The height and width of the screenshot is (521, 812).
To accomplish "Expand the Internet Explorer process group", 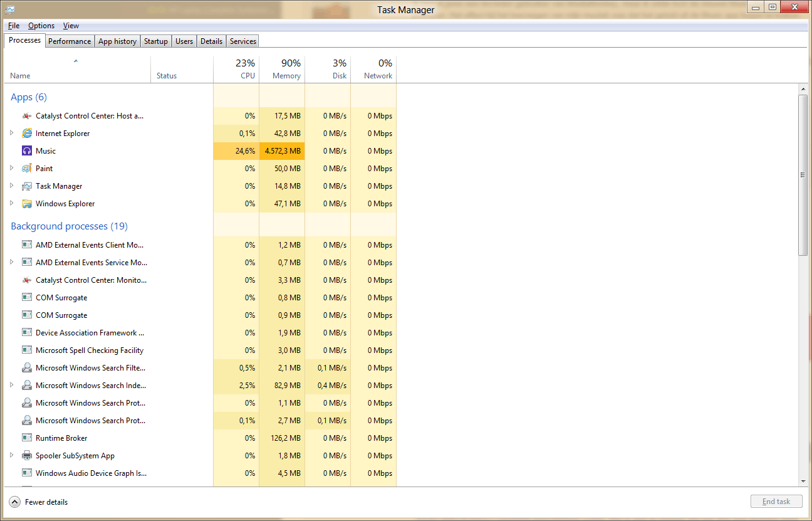I will click(x=12, y=133).
